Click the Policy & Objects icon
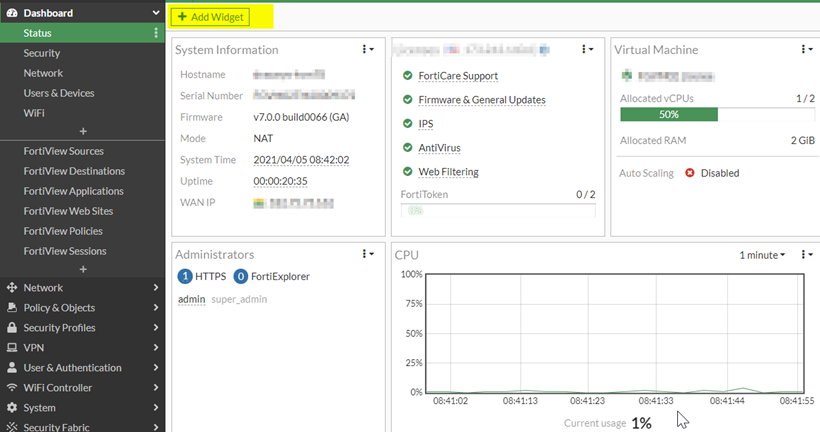This screenshot has height=432, width=820. pyautogui.click(x=12, y=308)
